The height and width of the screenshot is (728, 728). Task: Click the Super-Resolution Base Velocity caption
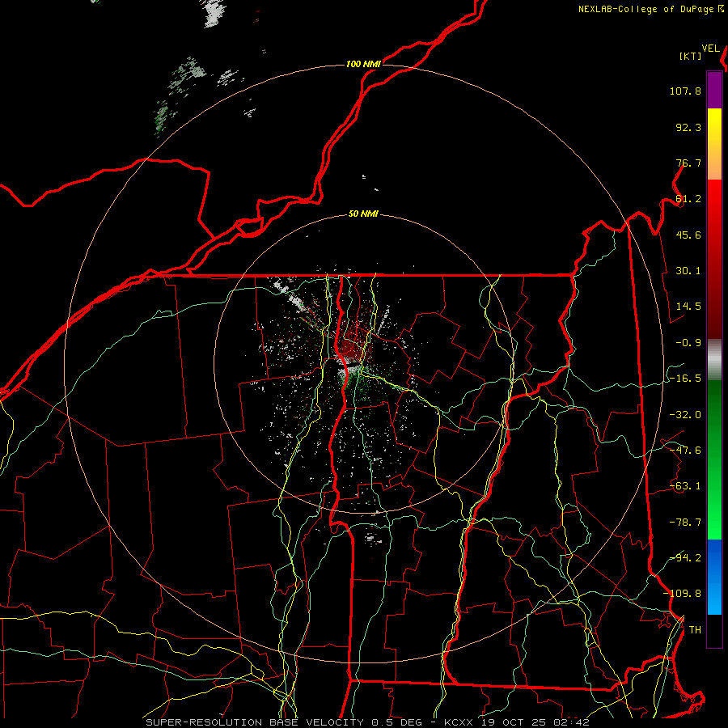pyautogui.click(x=367, y=722)
